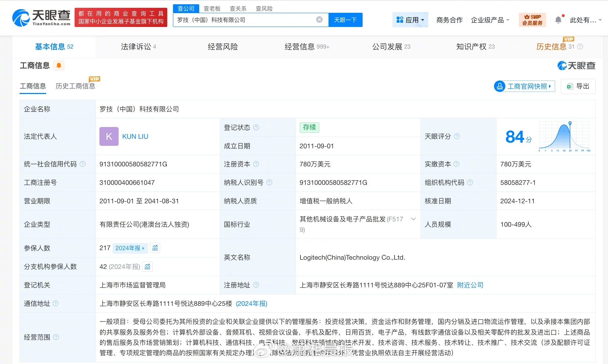Open the 企业级产品 dropdown
This screenshot has height=364, width=608.
(x=489, y=20)
